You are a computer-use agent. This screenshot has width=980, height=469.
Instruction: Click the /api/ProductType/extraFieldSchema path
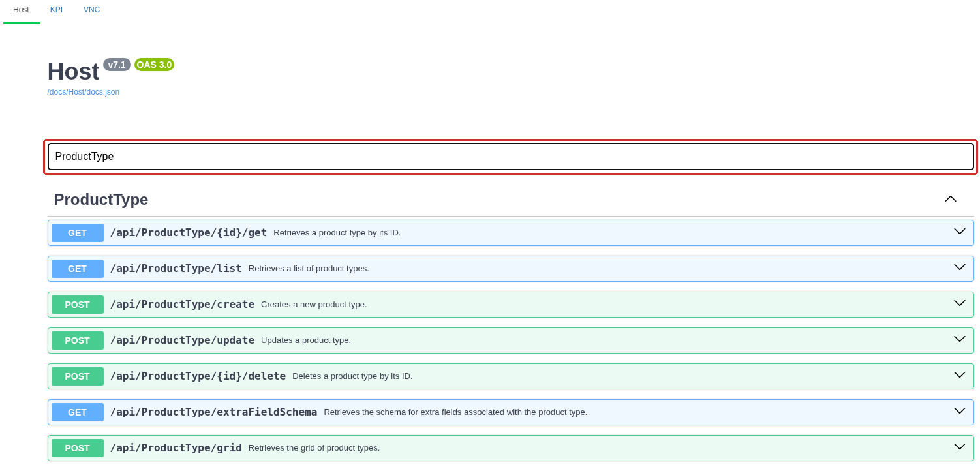(x=213, y=412)
